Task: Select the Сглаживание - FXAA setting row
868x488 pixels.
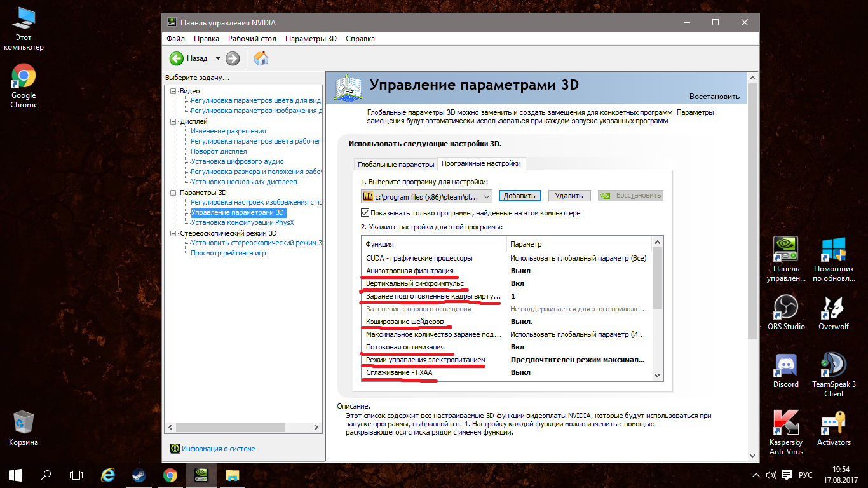Action: point(506,372)
